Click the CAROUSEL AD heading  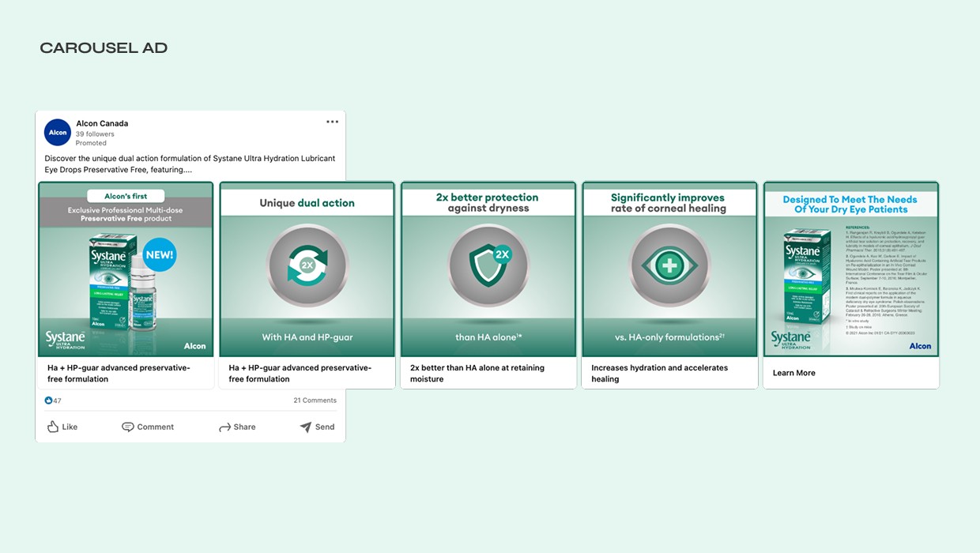click(104, 48)
